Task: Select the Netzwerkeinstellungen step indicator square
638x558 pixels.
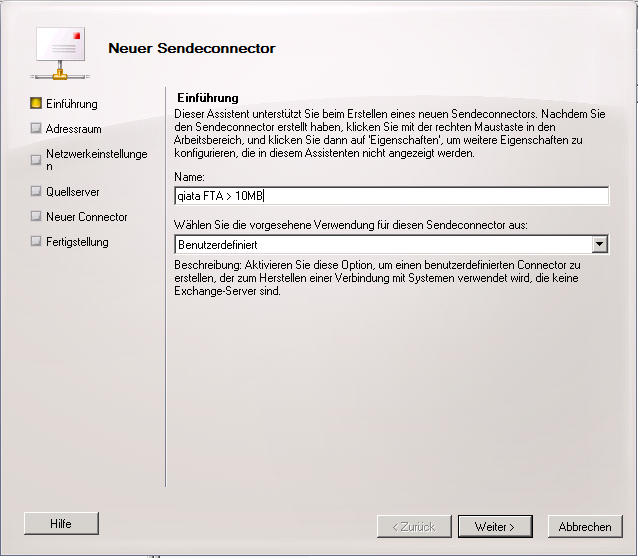Action: [x=36, y=160]
